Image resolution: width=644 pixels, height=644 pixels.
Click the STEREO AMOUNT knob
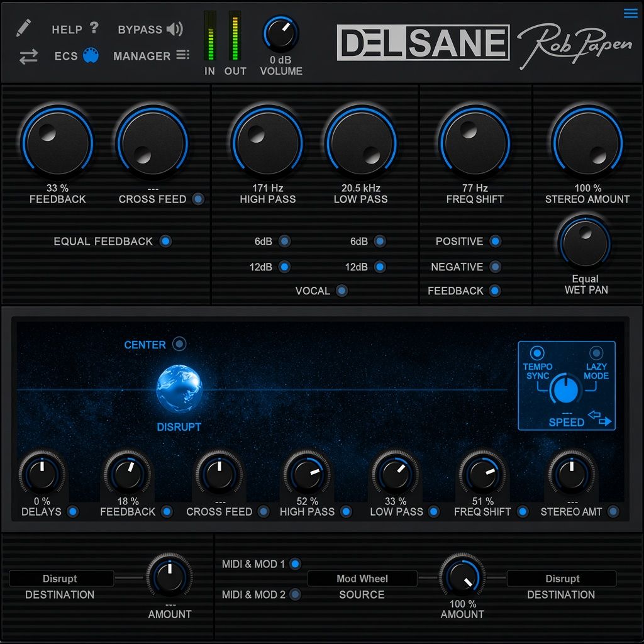(x=588, y=142)
